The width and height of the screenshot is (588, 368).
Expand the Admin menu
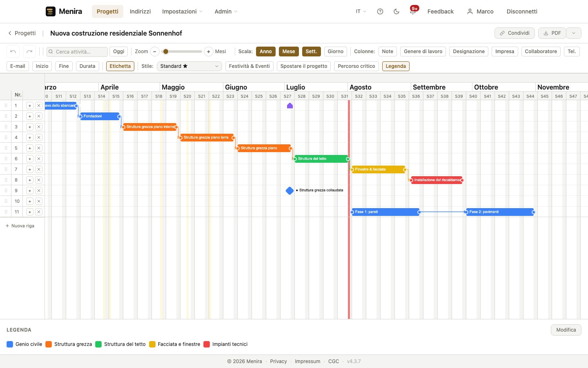226,11
